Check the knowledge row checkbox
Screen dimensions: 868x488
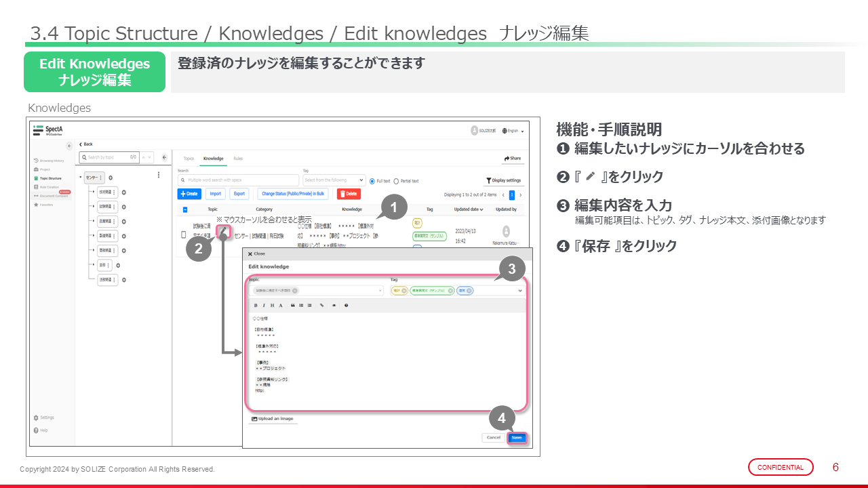coord(183,235)
